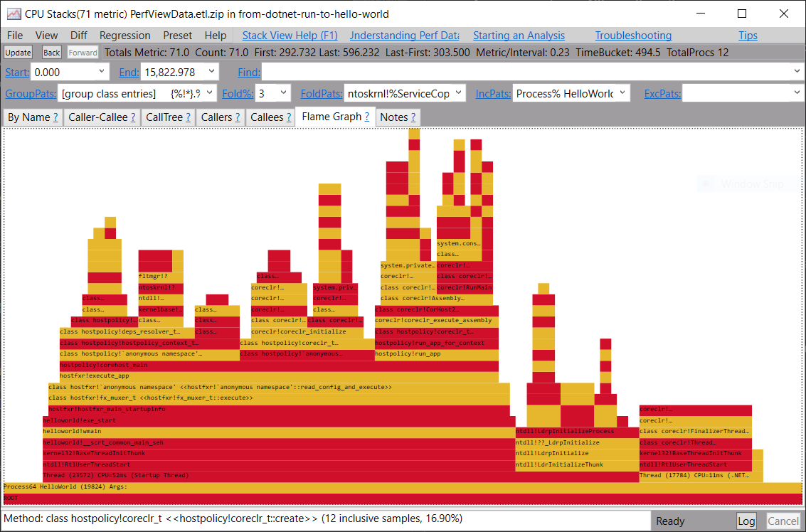The image size is (806, 532).
Task: Expand the Find history dropdown
Action: [x=797, y=71]
